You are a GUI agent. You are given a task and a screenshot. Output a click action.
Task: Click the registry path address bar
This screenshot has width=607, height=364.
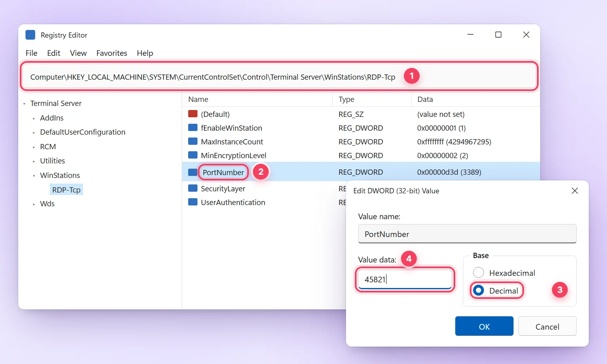279,76
